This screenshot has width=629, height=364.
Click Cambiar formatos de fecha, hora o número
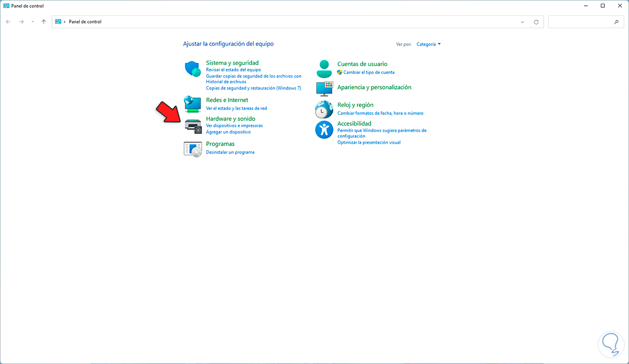(x=381, y=113)
